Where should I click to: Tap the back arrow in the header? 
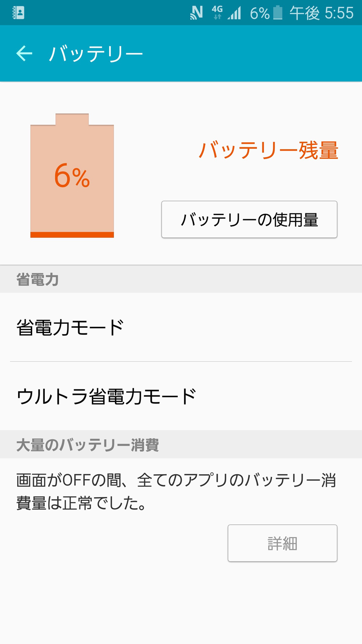(x=24, y=53)
